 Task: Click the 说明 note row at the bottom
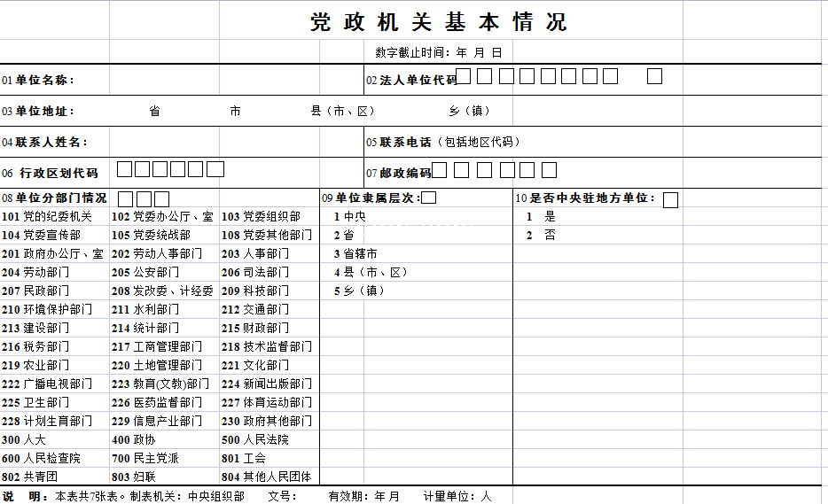tap(248, 496)
